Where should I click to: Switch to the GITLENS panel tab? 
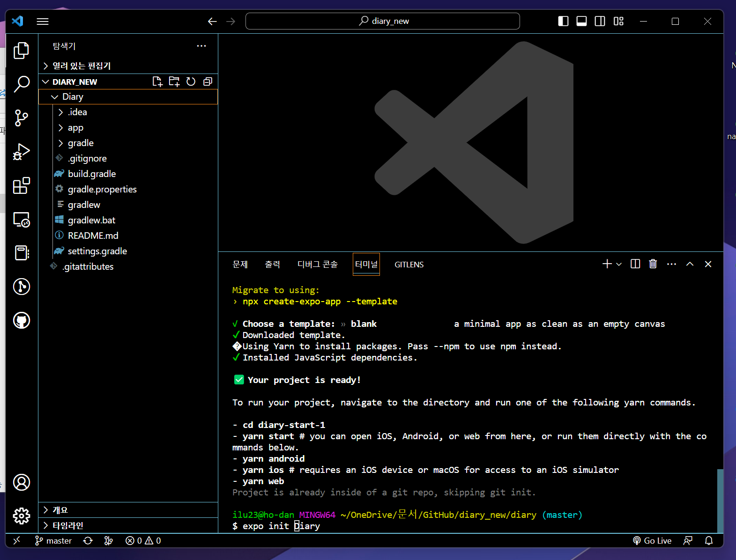pos(409,265)
